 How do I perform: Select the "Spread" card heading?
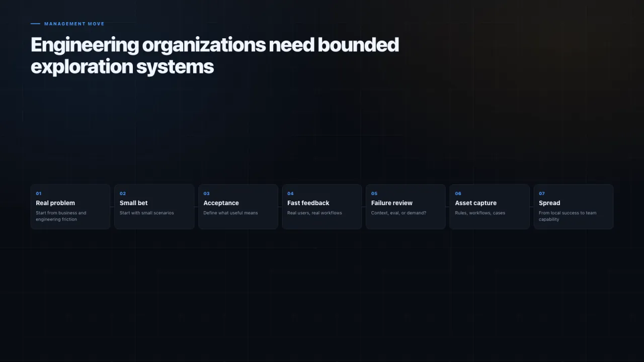(549, 203)
